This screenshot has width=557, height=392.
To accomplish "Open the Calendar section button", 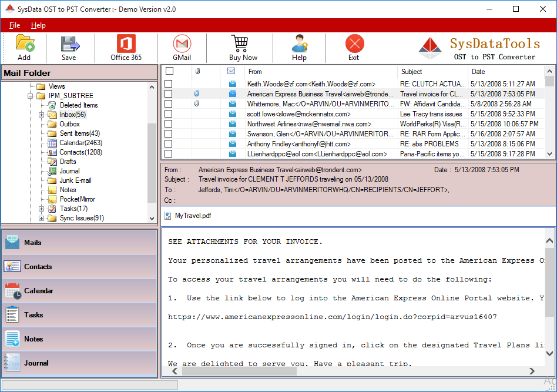I will coord(79,291).
